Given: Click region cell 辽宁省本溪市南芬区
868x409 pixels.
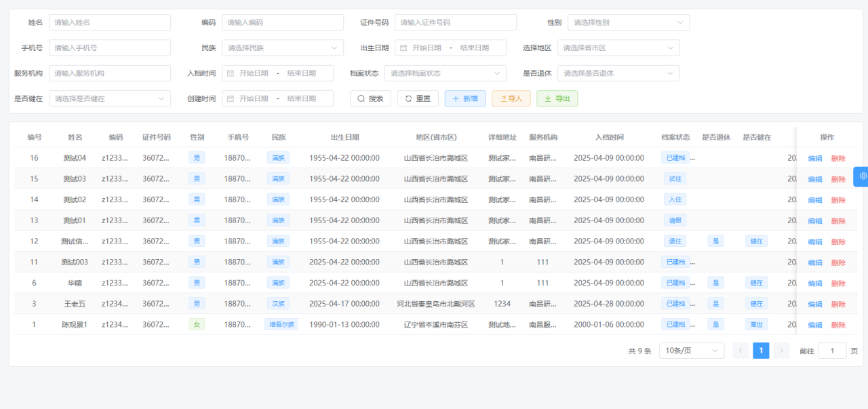Looking at the screenshot, I should (x=436, y=325).
